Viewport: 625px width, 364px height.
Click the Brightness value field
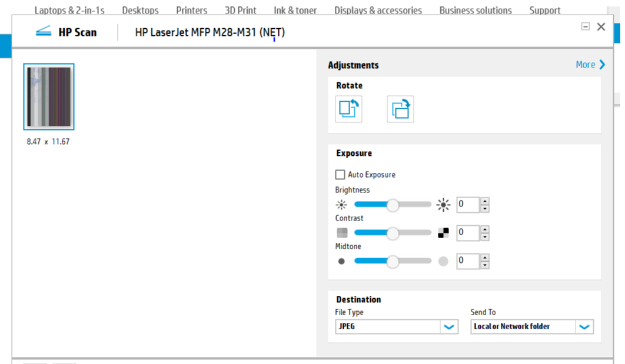(468, 204)
